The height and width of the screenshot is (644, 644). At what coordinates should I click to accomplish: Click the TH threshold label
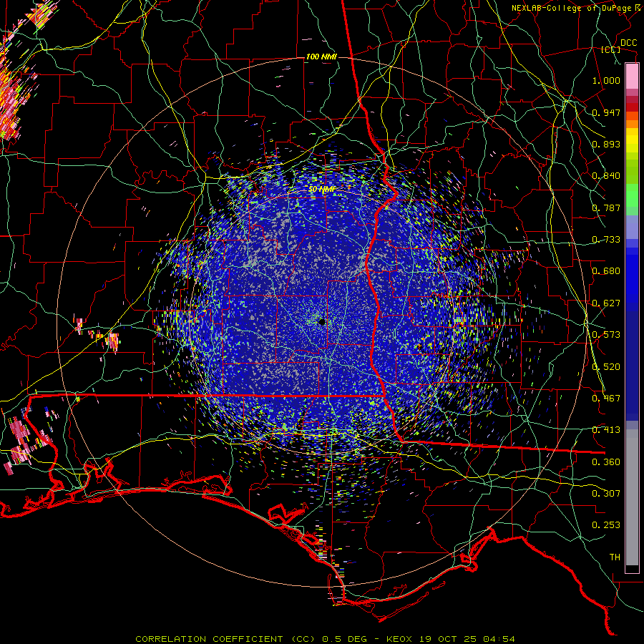(615, 557)
